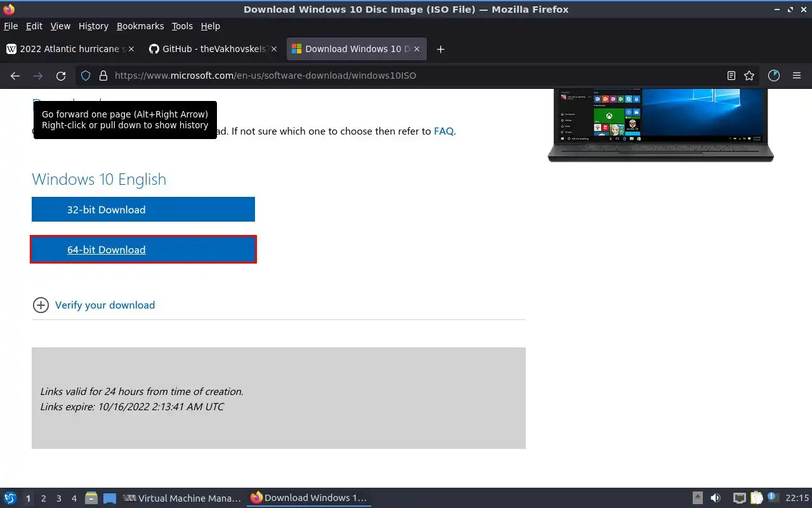
Task: Open the Help menu
Action: (x=211, y=26)
